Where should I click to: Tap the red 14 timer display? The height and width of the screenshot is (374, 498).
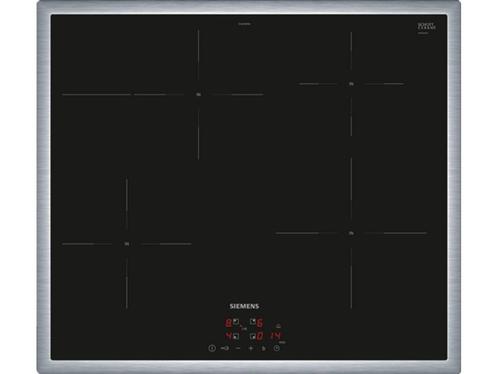pos(275,336)
